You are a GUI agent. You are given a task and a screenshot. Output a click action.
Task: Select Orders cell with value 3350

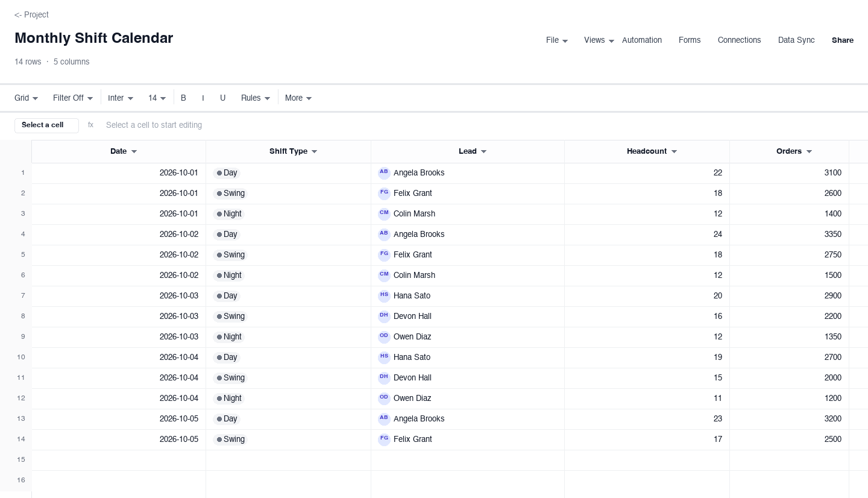click(789, 235)
